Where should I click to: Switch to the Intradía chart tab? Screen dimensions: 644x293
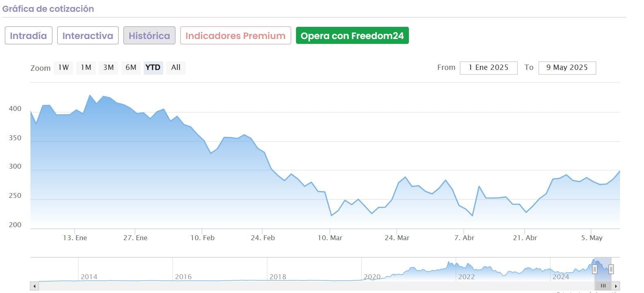(28, 36)
